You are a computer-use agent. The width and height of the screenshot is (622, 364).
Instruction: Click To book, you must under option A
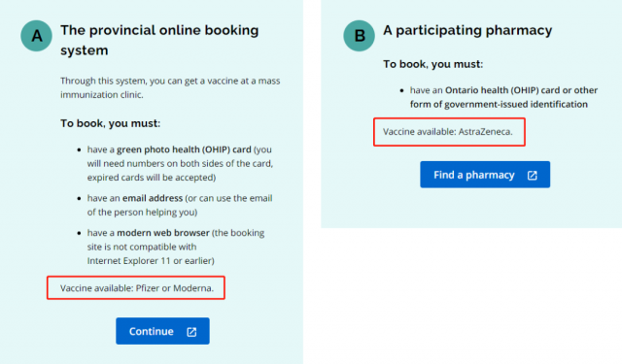tap(110, 123)
